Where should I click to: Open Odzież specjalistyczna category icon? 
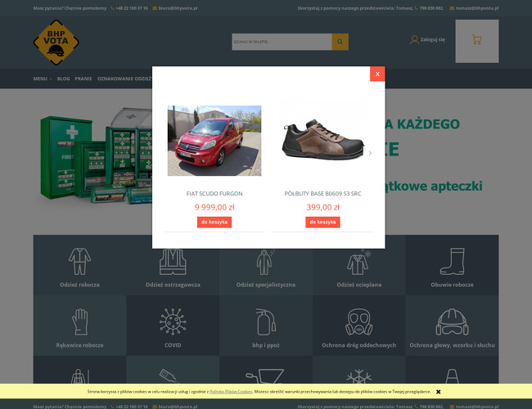266,262
